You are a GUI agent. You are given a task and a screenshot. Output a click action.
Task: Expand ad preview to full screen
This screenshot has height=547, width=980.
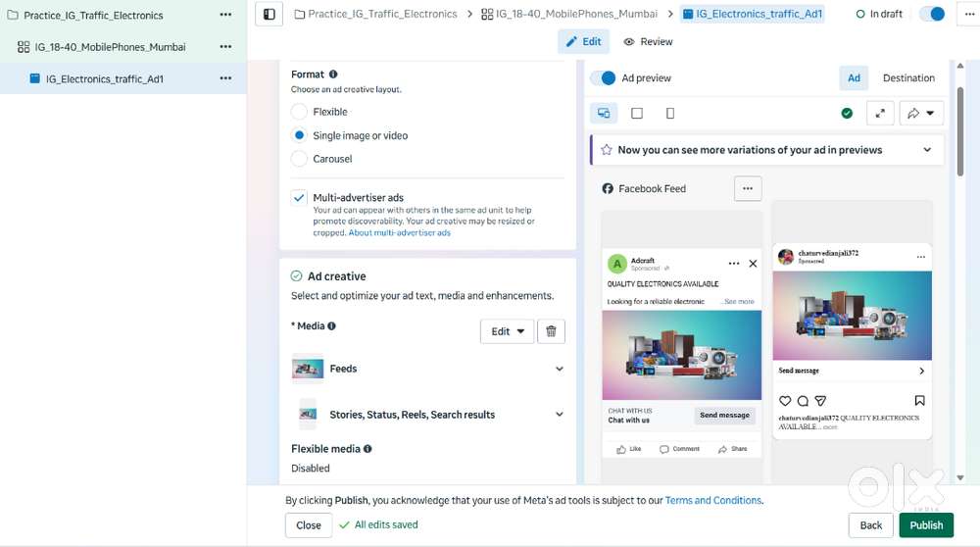(880, 114)
